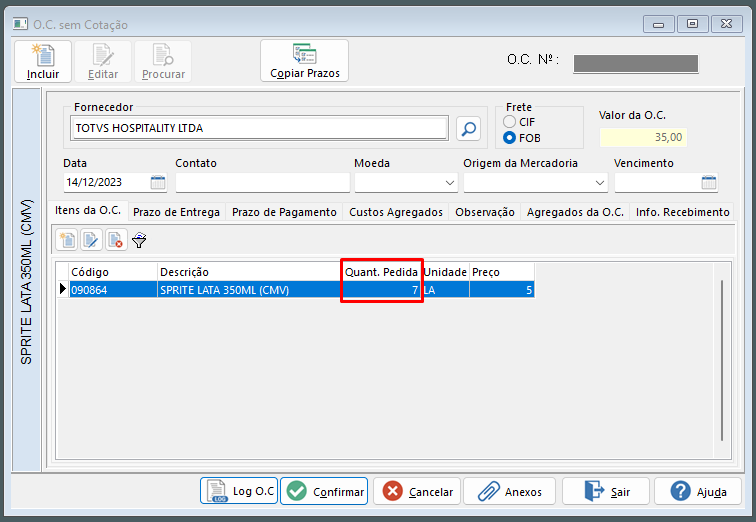Screen dimensions: 756x522
Task: Go to the Observação tab
Action: pos(485,212)
